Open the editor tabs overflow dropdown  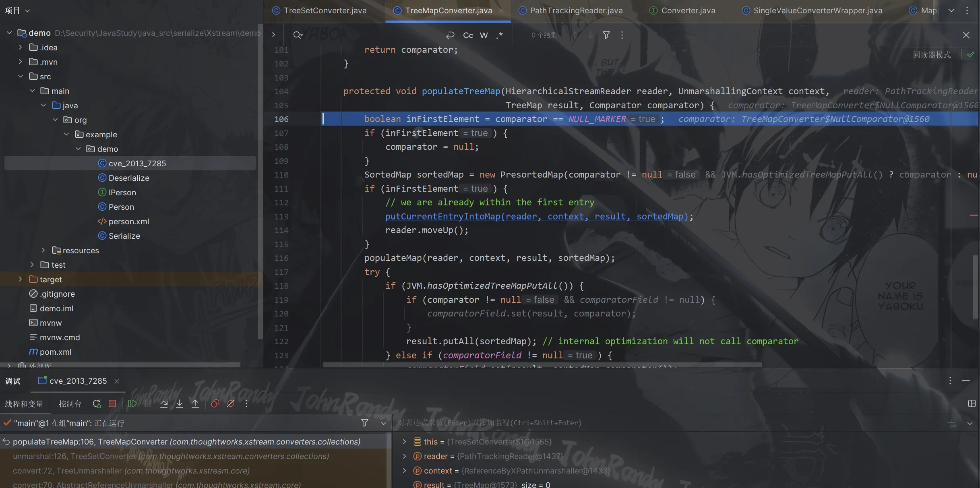click(951, 10)
